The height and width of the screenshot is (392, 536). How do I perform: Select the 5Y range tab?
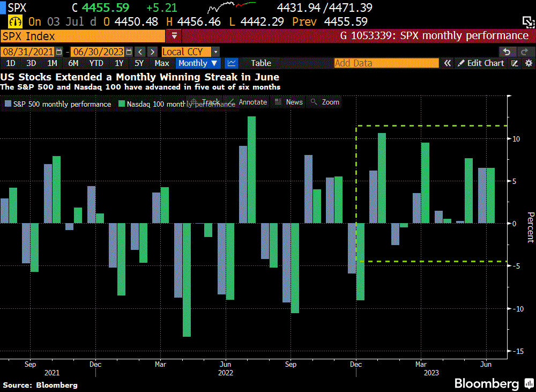(139, 63)
